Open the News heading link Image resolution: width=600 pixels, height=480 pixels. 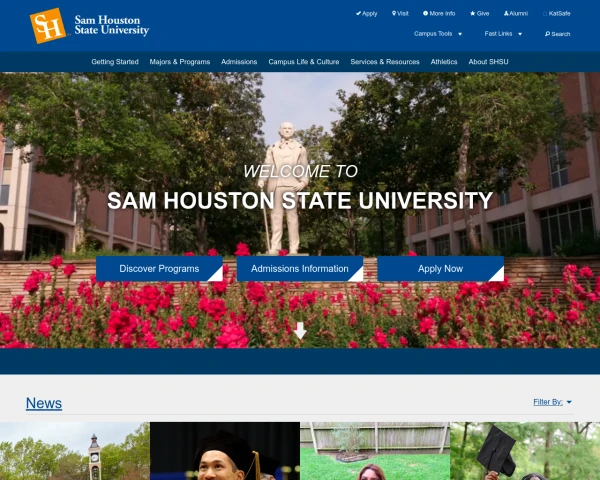click(x=44, y=403)
